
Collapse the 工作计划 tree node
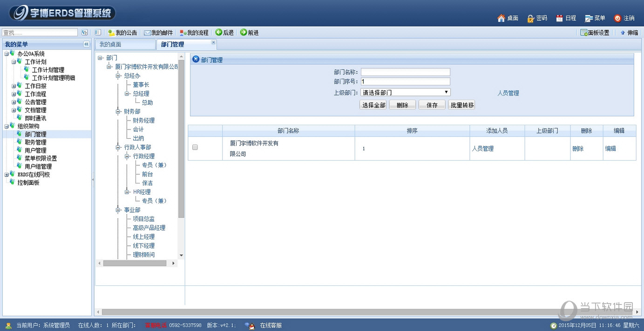coord(14,62)
